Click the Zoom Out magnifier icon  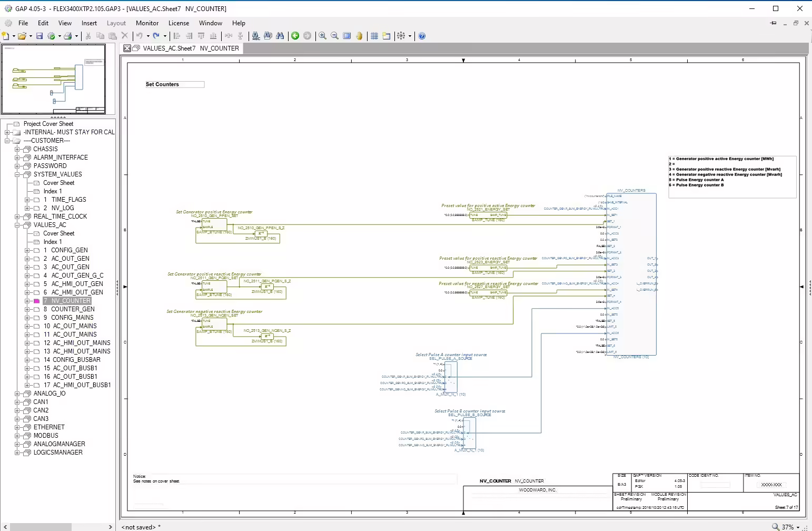334,36
